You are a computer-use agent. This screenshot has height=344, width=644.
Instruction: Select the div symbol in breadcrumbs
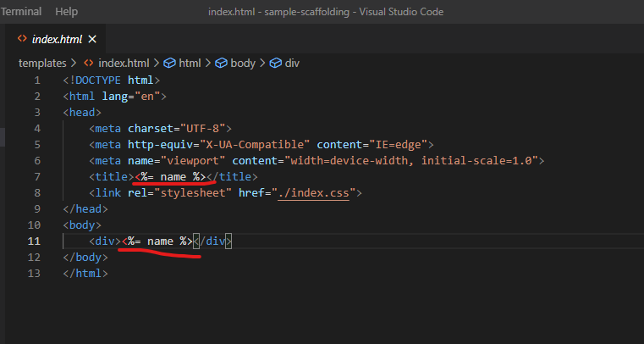pos(292,64)
